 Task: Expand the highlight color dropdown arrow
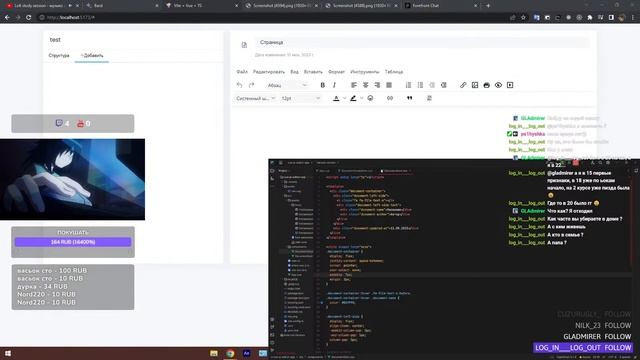tap(362, 98)
